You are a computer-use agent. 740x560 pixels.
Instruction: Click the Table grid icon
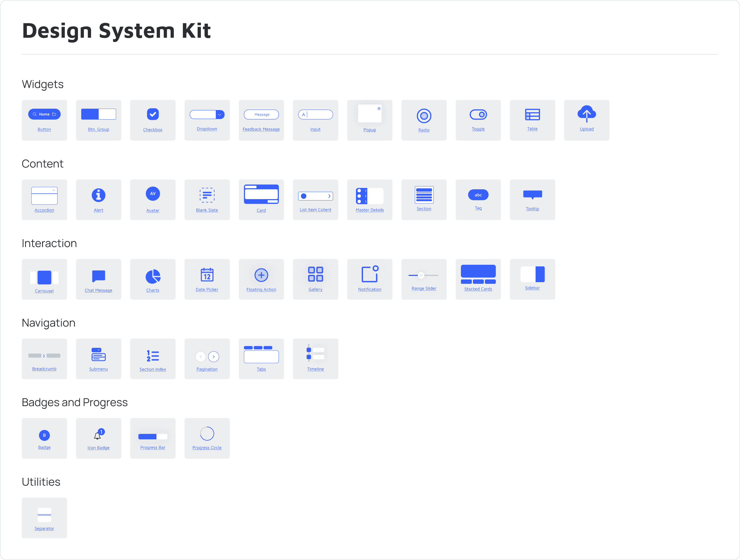pos(532,114)
